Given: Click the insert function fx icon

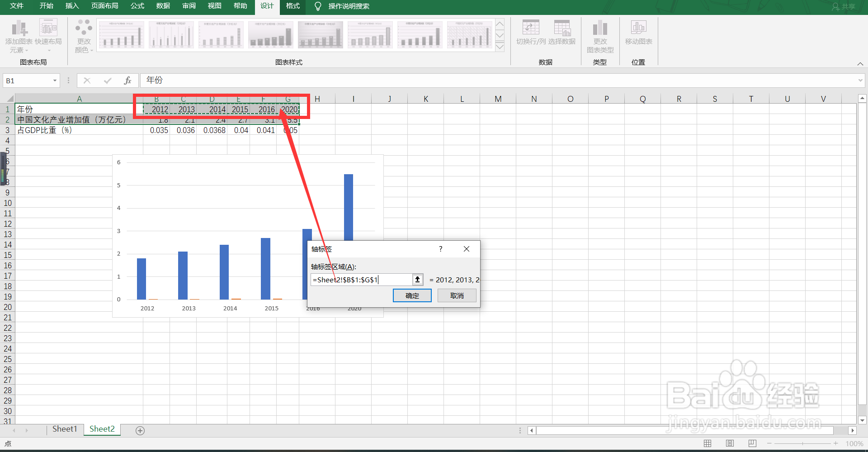Looking at the screenshot, I should (x=128, y=81).
